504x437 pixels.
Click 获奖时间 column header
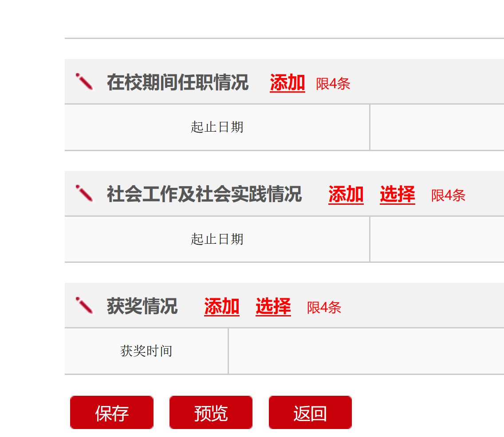coord(146,351)
